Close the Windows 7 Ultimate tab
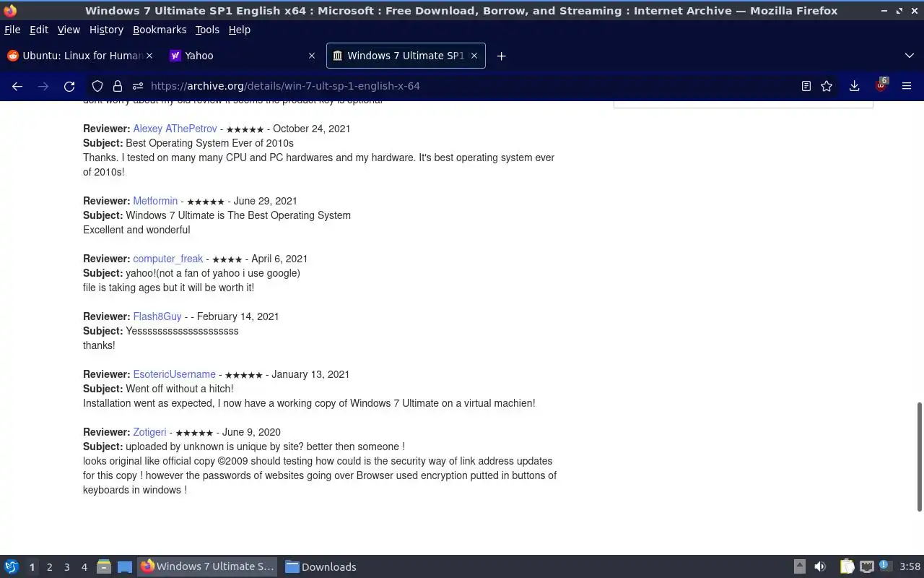The width and height of the screenshot is (924, 578). tap(474, 56)
